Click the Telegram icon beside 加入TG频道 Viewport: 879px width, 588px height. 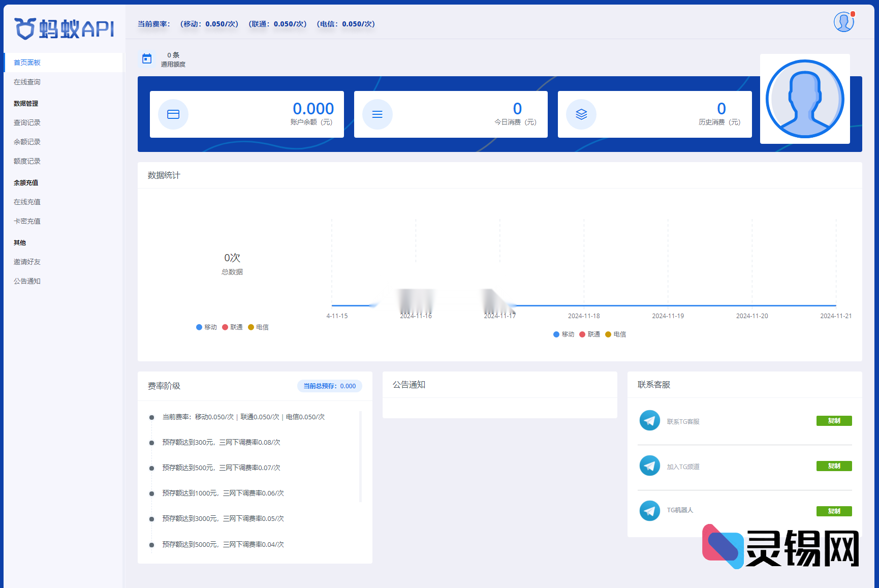pos(650,466)
